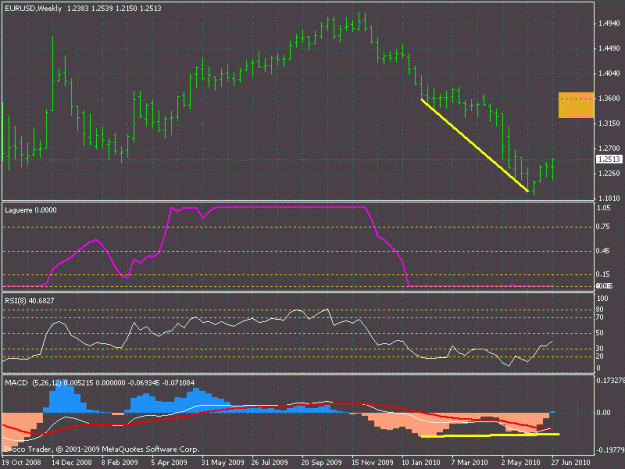
Task: Click price scale value 1.1810
Action: click(609, 198)
